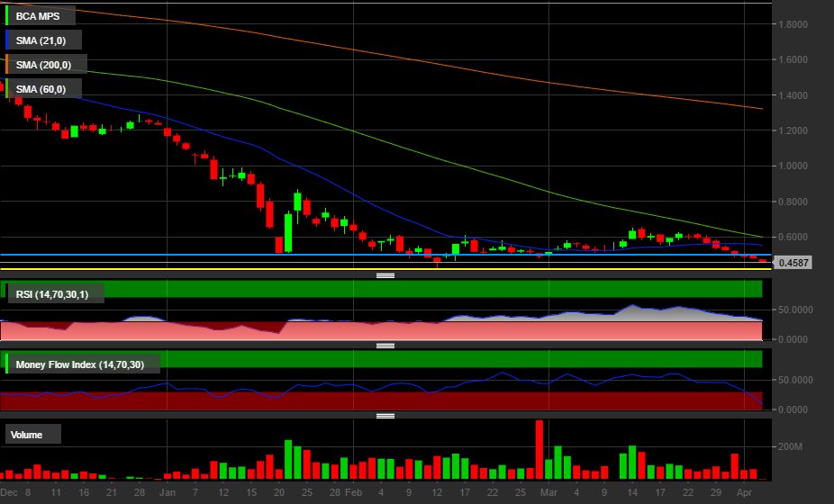Image resolution: width=834 pixels, height=504 pixels.
Task: Click the 1.2000 price axis label
Action: tap(793, 130)
